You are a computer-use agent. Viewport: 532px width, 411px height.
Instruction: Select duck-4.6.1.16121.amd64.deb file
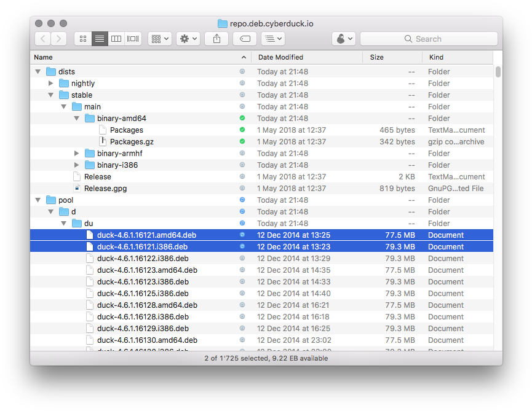(261, 235)
